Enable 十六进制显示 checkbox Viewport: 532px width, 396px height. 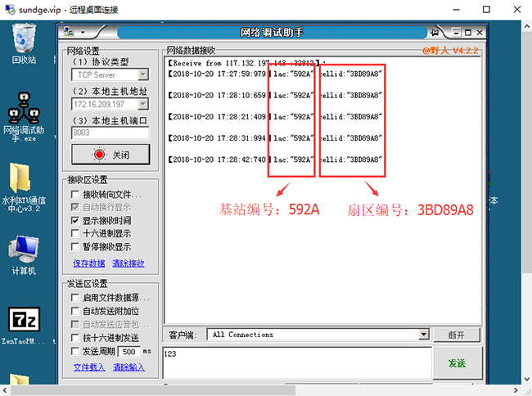pos(75,233)
